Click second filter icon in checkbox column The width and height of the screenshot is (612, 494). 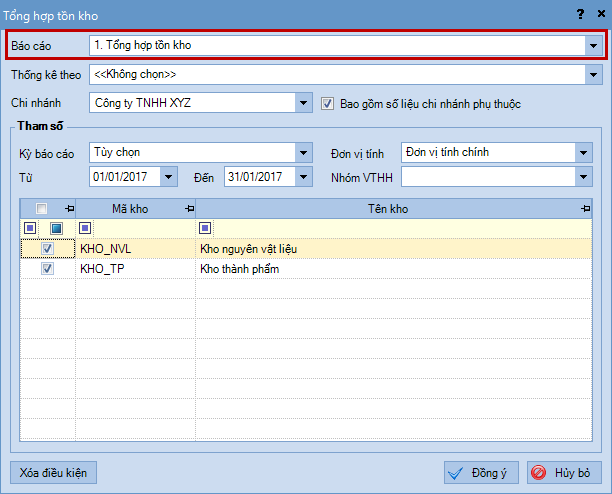[x=57, y=228]
